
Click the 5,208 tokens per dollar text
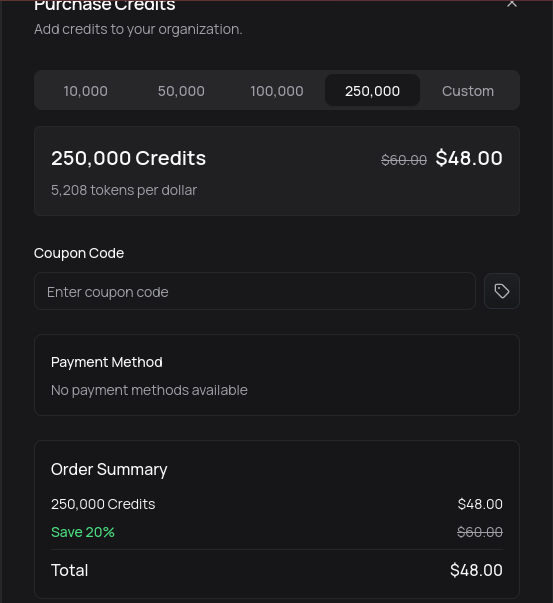(x=124, y=190)
